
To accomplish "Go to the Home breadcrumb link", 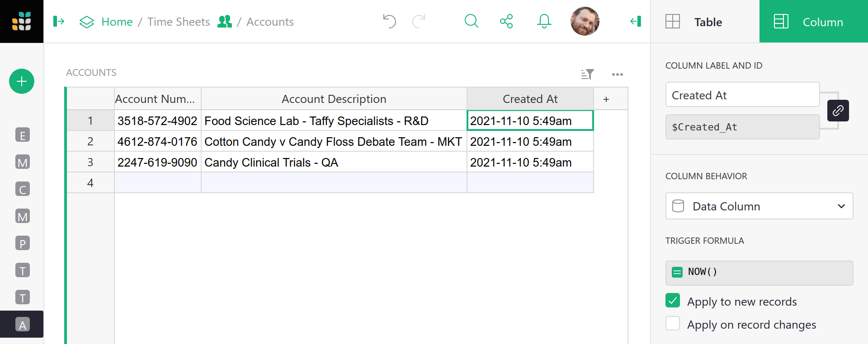I will tap(117, 22).
